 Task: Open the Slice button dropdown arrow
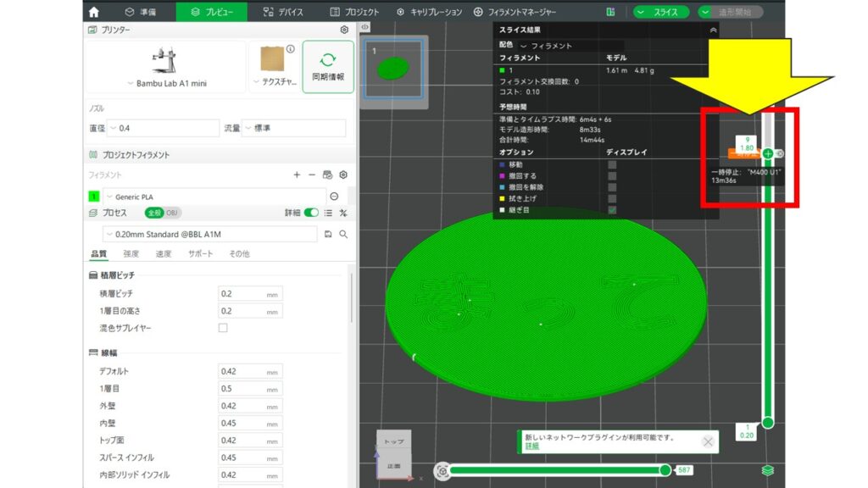pos(641,12)
